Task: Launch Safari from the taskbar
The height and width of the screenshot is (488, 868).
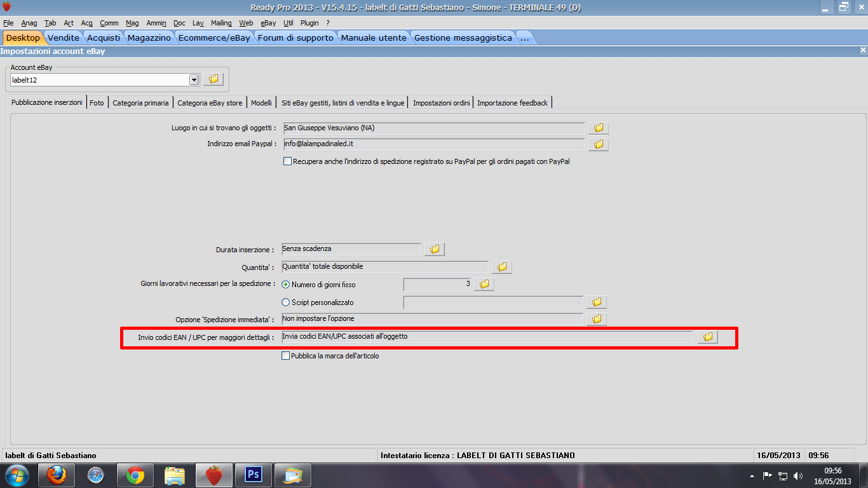Action: click(x=95, y=475)
